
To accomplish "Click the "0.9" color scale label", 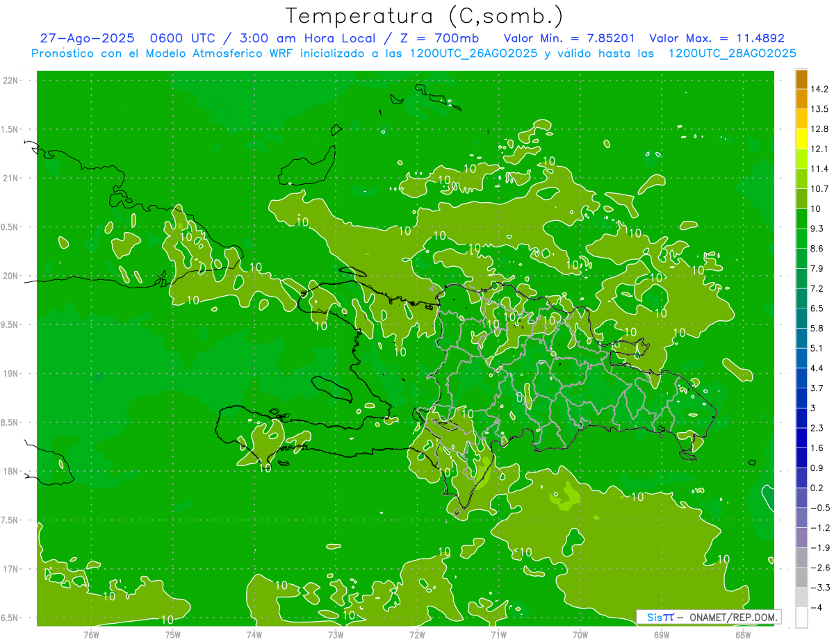I will [817, 468].
